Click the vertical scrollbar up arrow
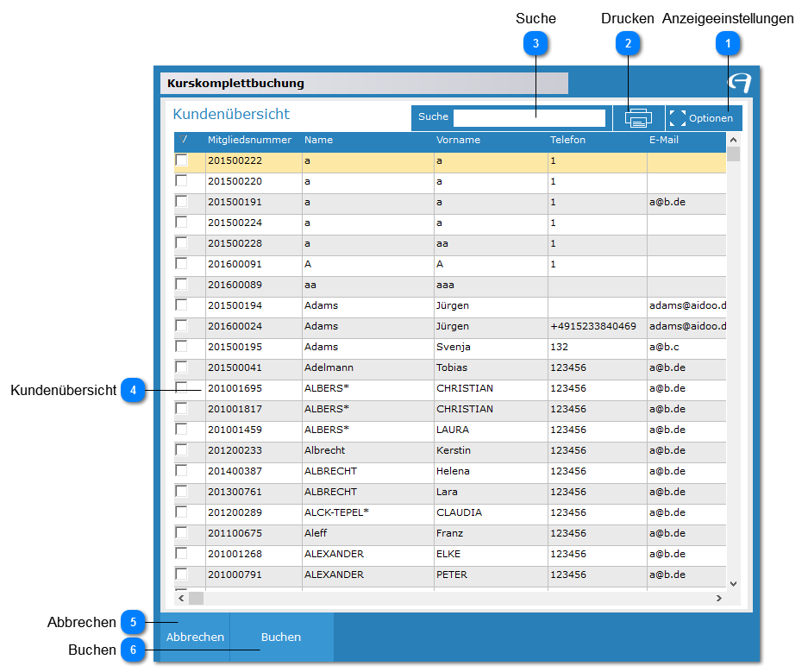This screenshot has height=672, width=808. pos(733,140)
